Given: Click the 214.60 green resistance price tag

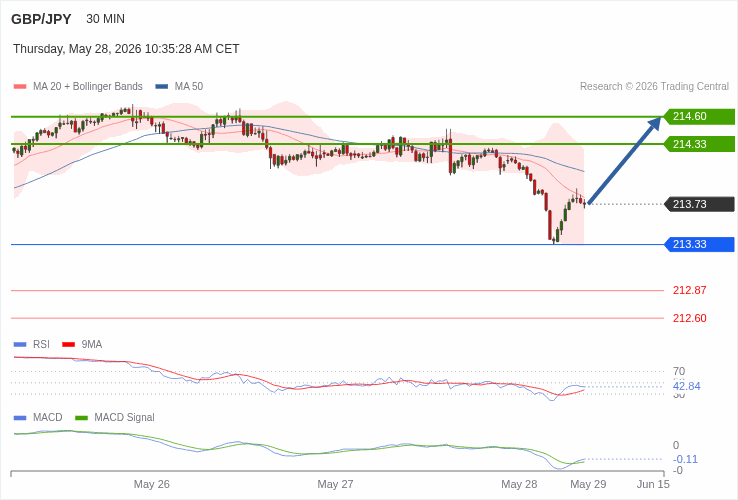Looking at the screenshot, I should (699, 116).
